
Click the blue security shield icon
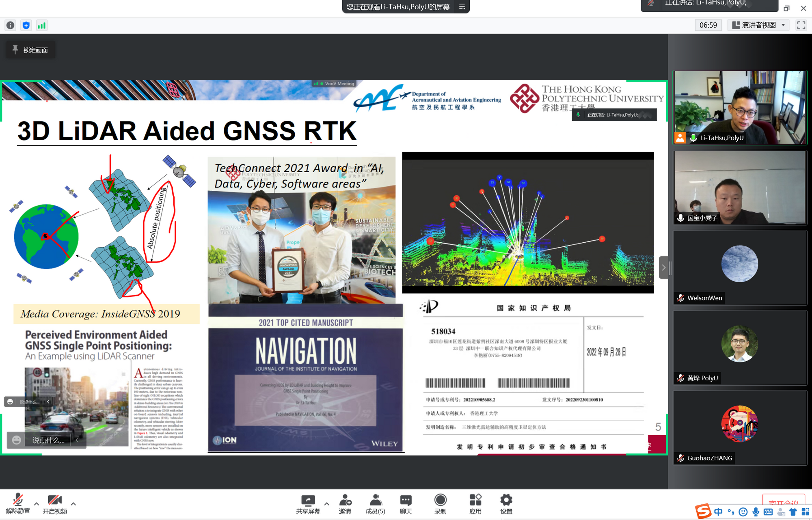26,26
